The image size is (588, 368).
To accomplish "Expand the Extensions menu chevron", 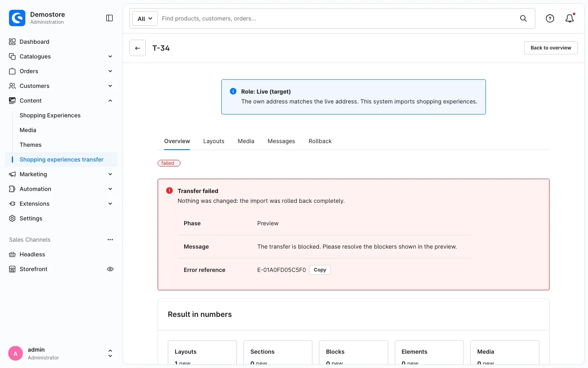I will tap(110, 204).
